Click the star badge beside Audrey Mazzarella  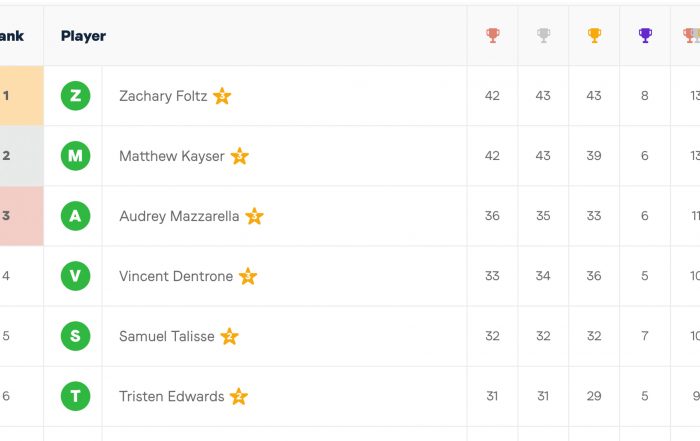pos(254,216)
